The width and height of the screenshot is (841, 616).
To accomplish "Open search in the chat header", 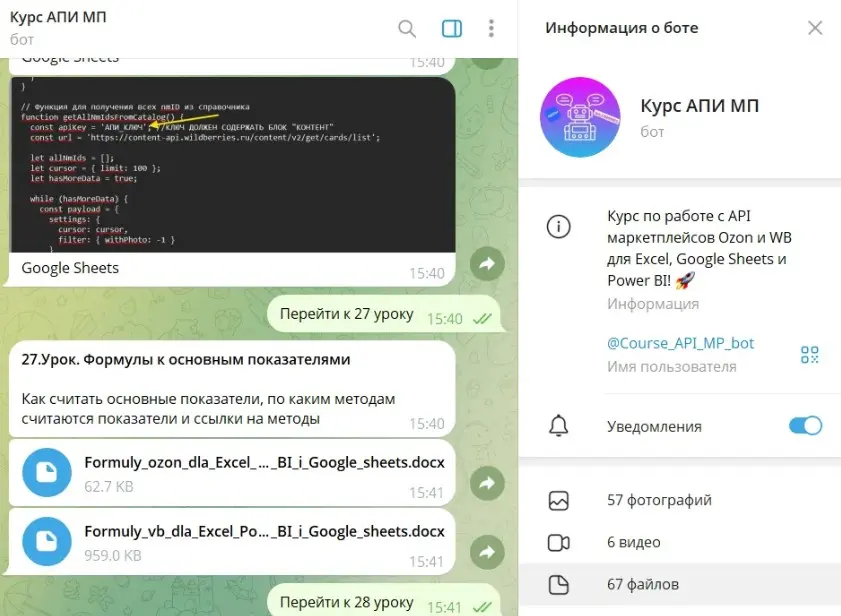I will [407, 28].
